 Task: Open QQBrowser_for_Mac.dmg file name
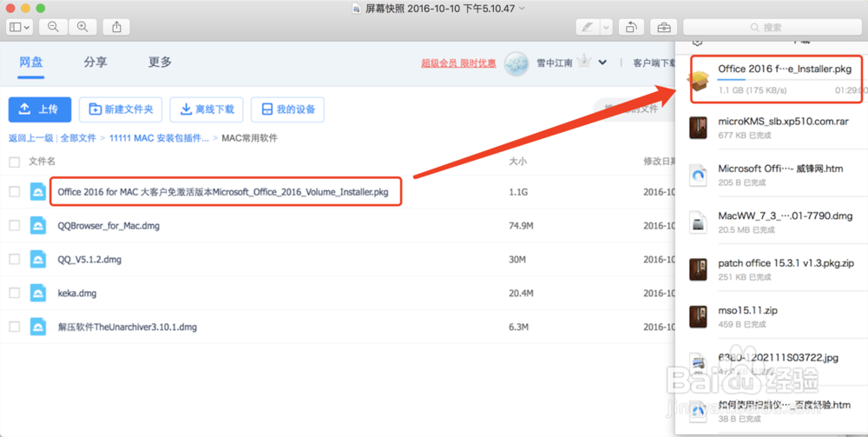tap(108, 225)
